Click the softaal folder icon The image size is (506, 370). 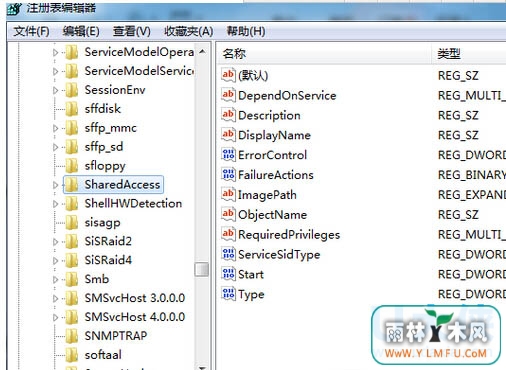pos(72,355)
